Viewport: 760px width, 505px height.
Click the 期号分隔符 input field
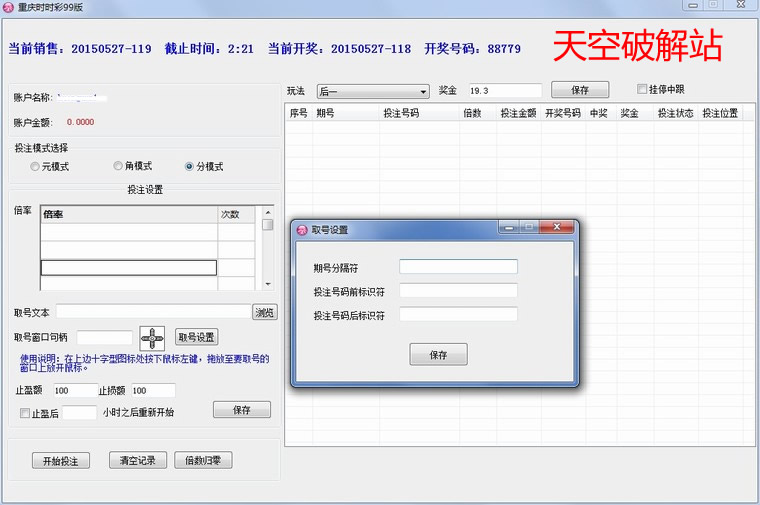tap(458, 267)
